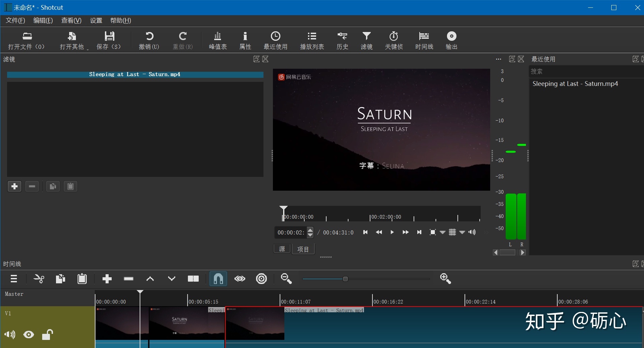The width and height of the screenshot is (644, 348).
Task: Cut selected clip with scissors icon
Action: point(39,279)
